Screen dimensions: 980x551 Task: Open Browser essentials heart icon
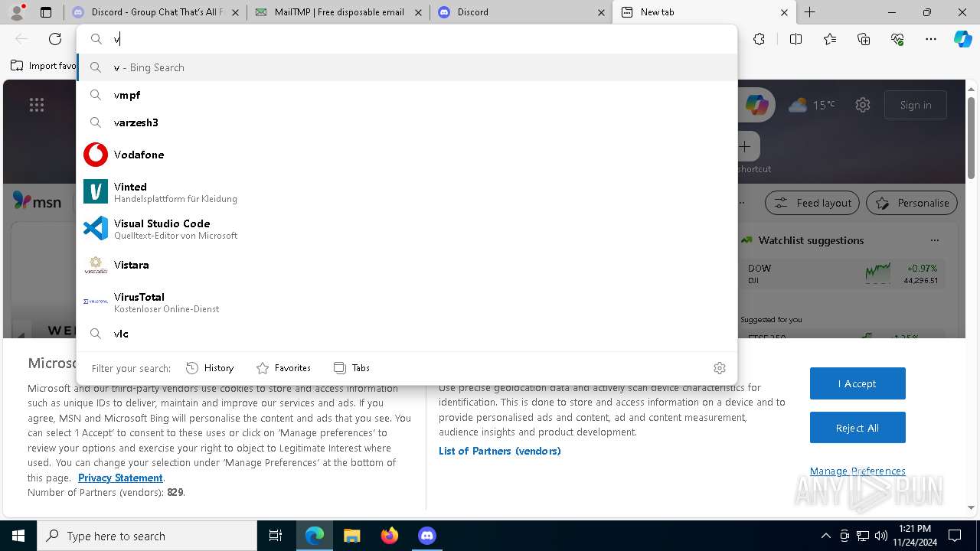tap(897, 39)
